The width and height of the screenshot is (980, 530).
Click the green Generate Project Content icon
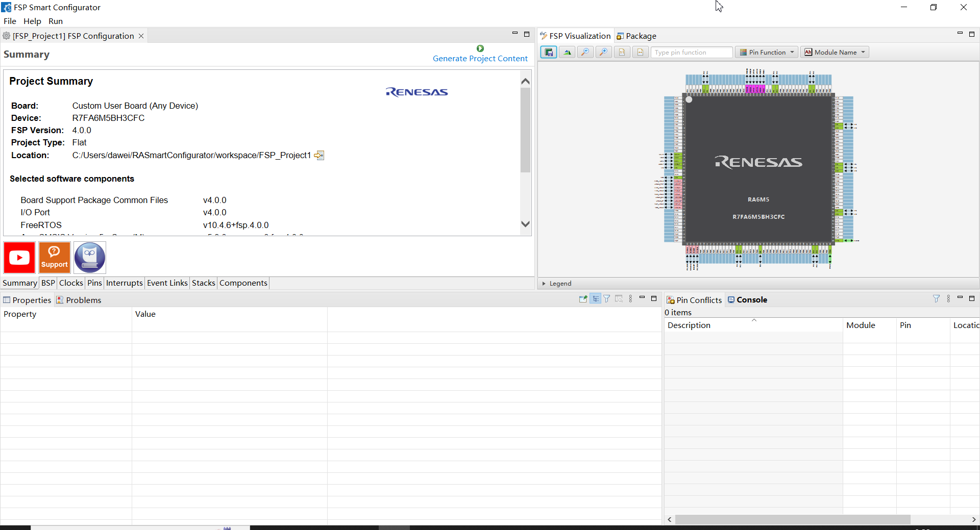(x=480, y=48)
